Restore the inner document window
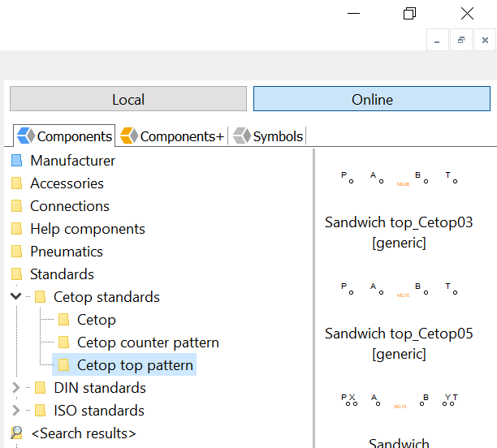The width and height of the screenshot is (497, 448). [461, 40]
